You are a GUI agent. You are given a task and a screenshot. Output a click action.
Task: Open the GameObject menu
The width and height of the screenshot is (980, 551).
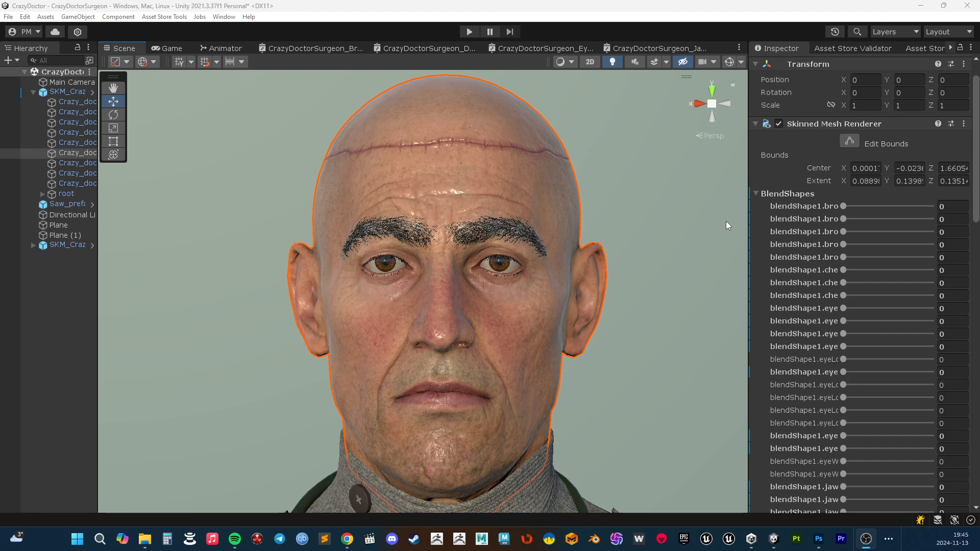point(78,17)
